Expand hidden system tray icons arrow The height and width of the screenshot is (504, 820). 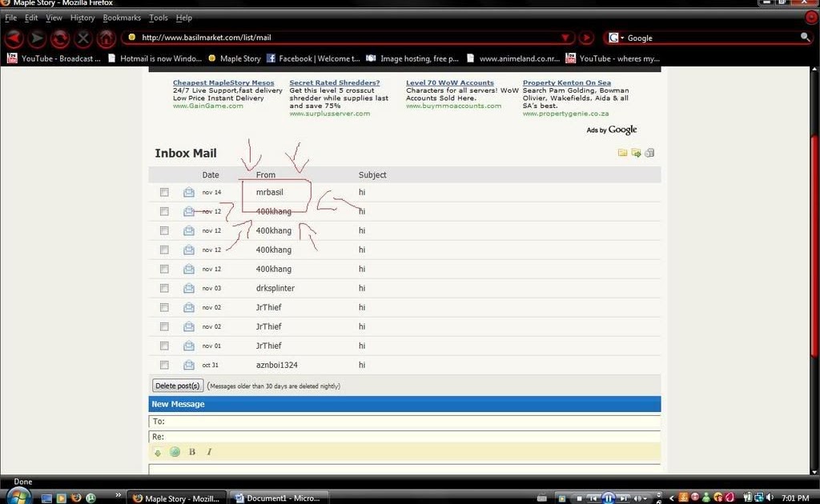(672, 498)
